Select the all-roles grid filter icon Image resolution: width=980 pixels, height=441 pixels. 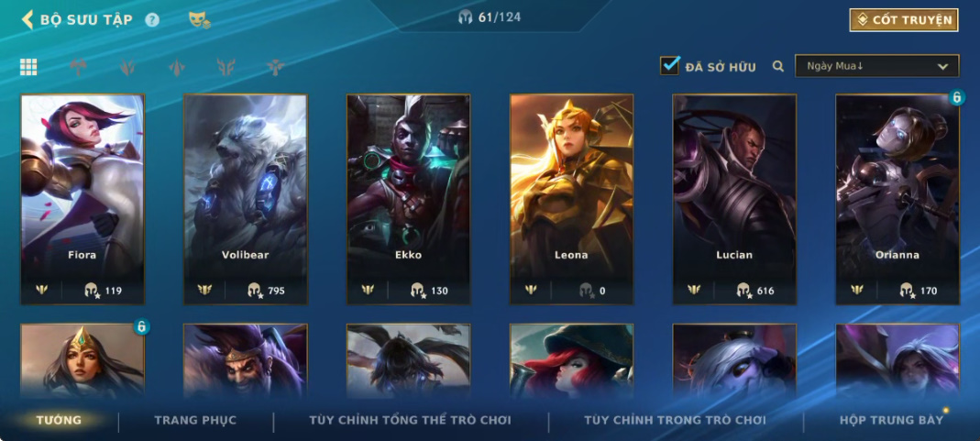point(28,67)
